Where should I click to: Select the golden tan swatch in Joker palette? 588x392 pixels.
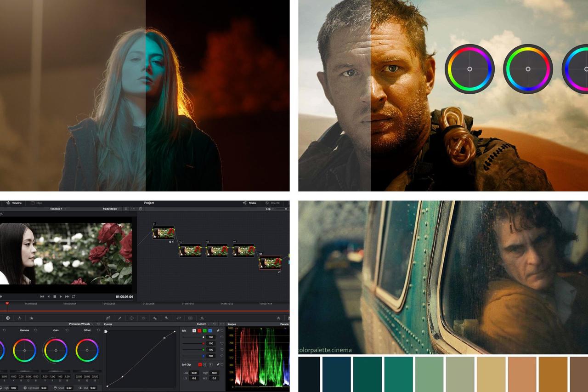(x=490, y=375)
